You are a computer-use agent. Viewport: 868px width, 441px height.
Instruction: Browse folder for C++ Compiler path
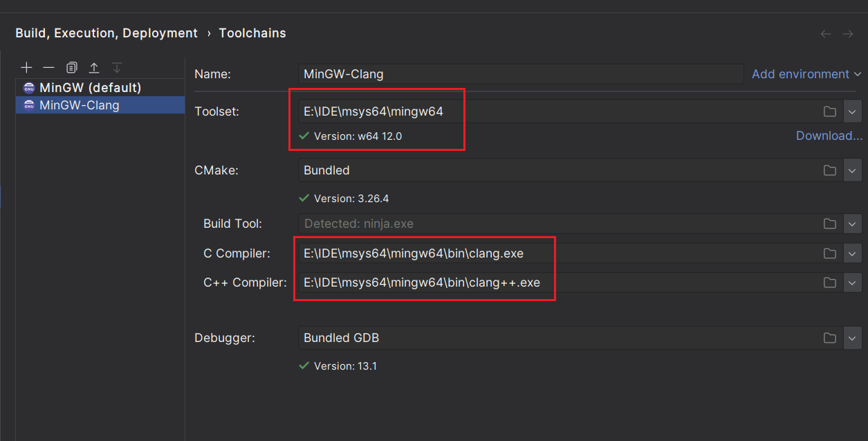(x=830, y=282)
